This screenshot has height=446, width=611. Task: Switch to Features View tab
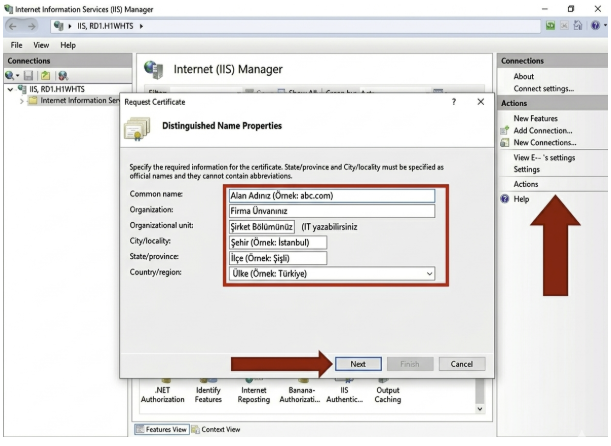(x=162, y=429)
